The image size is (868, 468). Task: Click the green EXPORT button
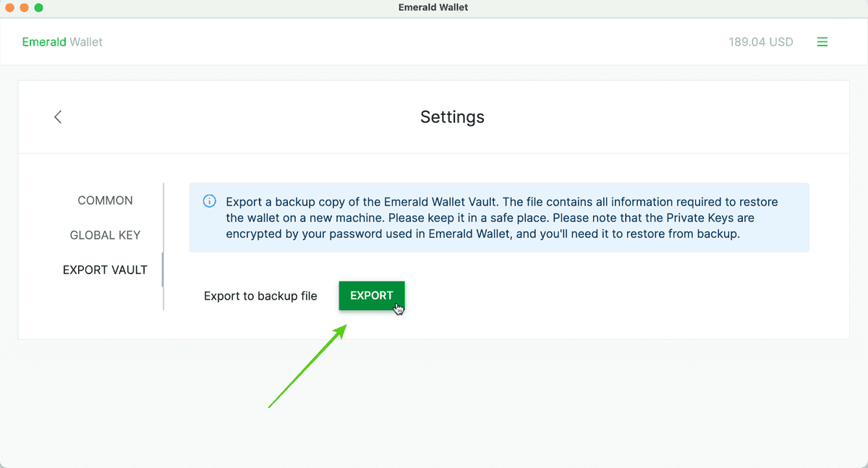pos(371,295)
